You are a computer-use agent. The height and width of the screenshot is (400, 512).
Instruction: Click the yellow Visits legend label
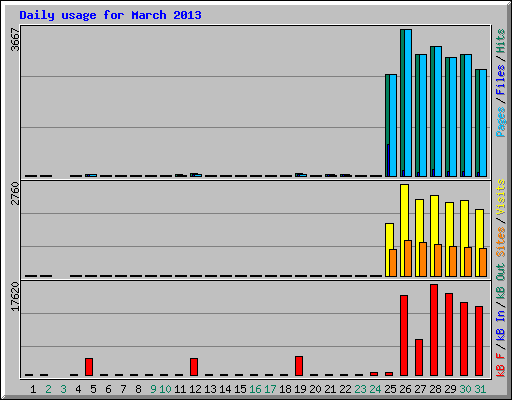point(501,197)
